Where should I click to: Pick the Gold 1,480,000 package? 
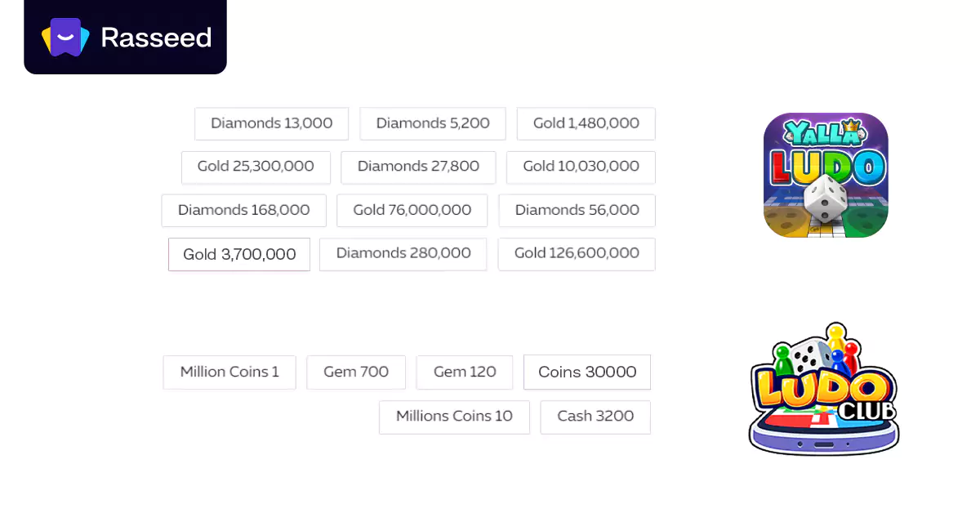(x=586, y=123)
